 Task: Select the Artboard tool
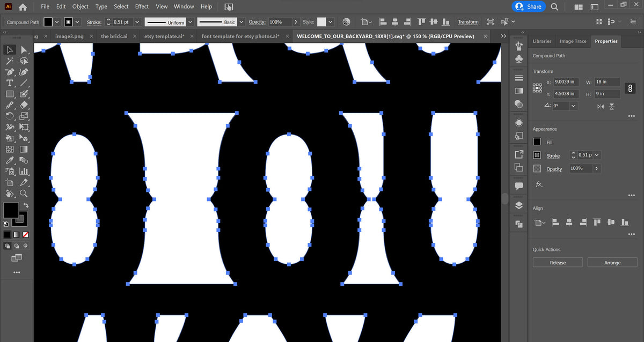point(10,183)
